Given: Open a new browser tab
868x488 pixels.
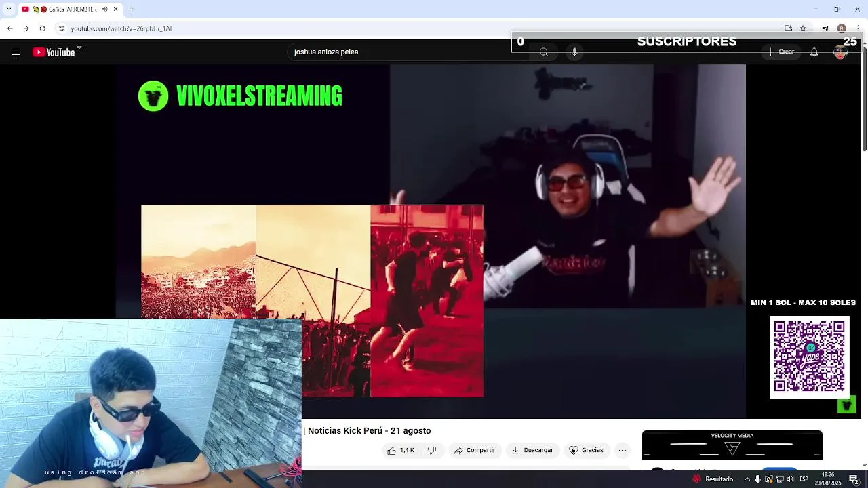Looking at the screenshot, I should (132, 9).
